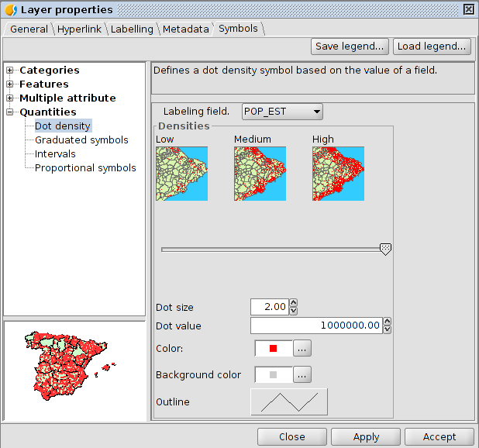The height and width of the screenshot is (448, 479).
Task: Open Background color ellipsis button
Action: (302, 375)
